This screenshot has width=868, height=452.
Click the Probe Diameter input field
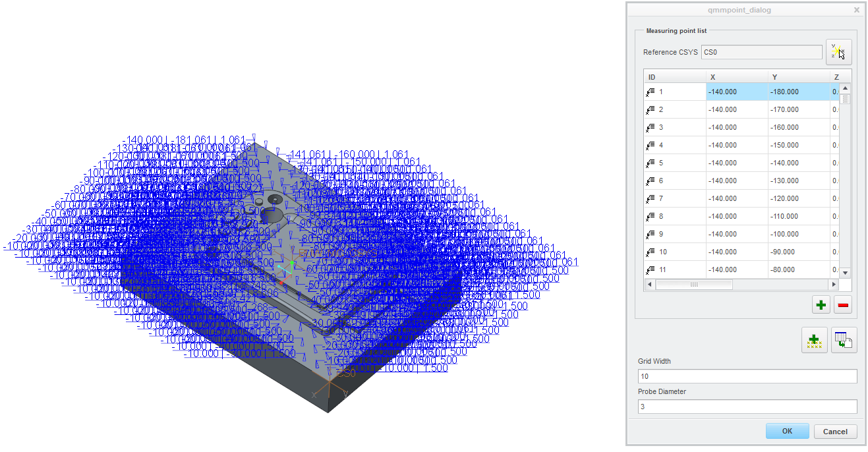pyautogui.click(x=747, y=407)
